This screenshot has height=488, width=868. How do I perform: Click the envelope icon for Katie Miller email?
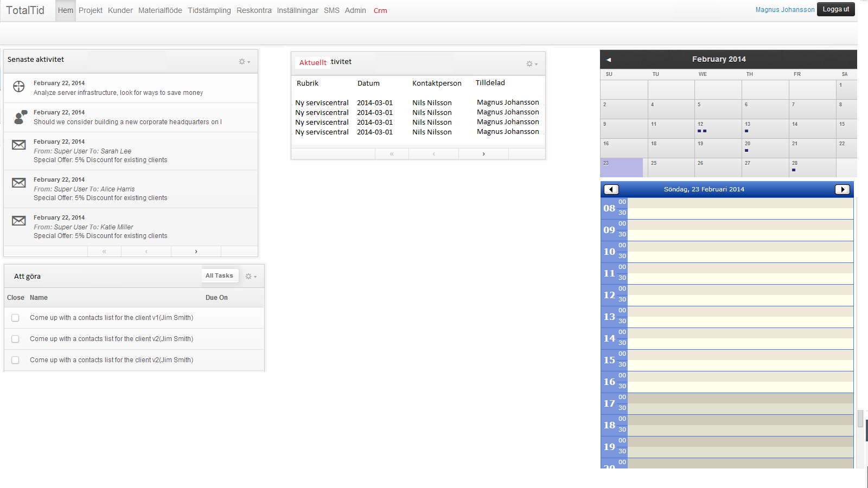point(19,221)
